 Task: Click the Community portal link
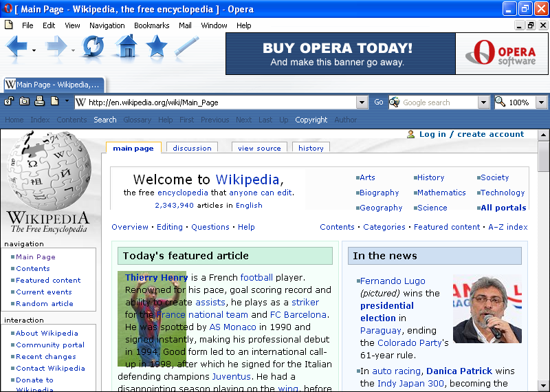click(50, 345)
